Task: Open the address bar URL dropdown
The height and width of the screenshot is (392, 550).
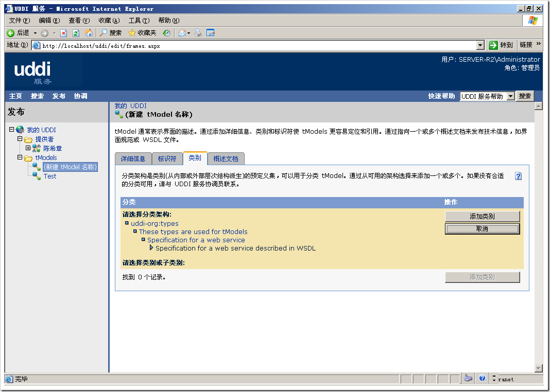Action: tap(480, 45)
